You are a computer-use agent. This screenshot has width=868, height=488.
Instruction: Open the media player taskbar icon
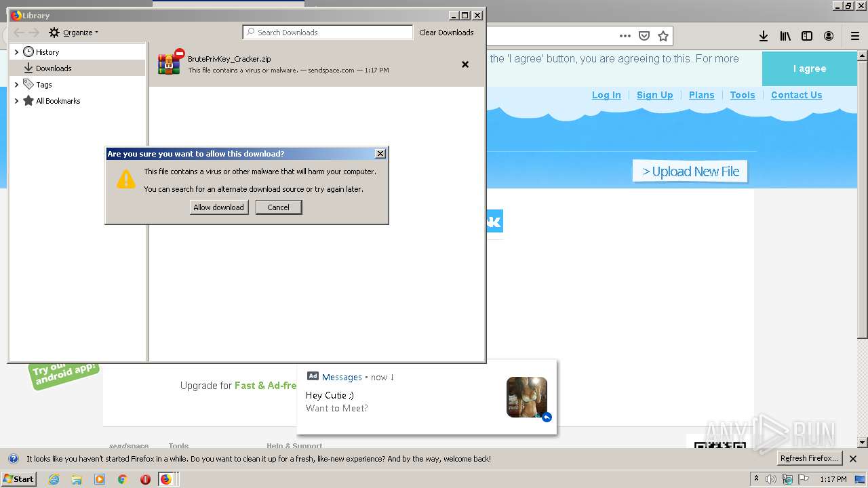100,479
